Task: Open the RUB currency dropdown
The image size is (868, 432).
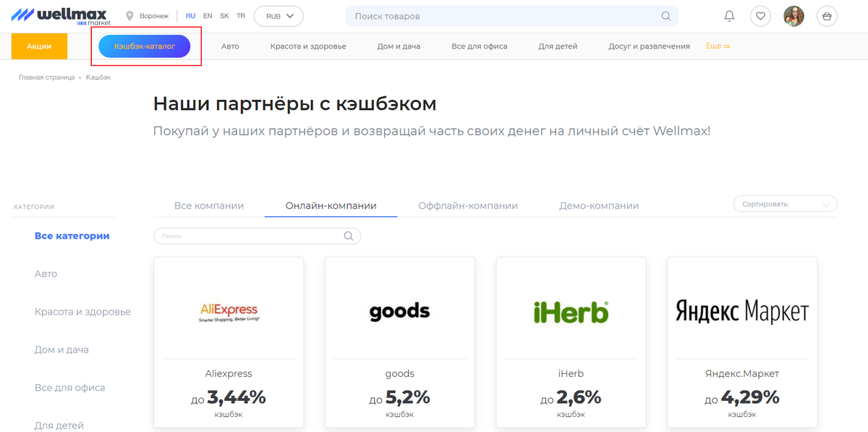Action: coord(278,15)
